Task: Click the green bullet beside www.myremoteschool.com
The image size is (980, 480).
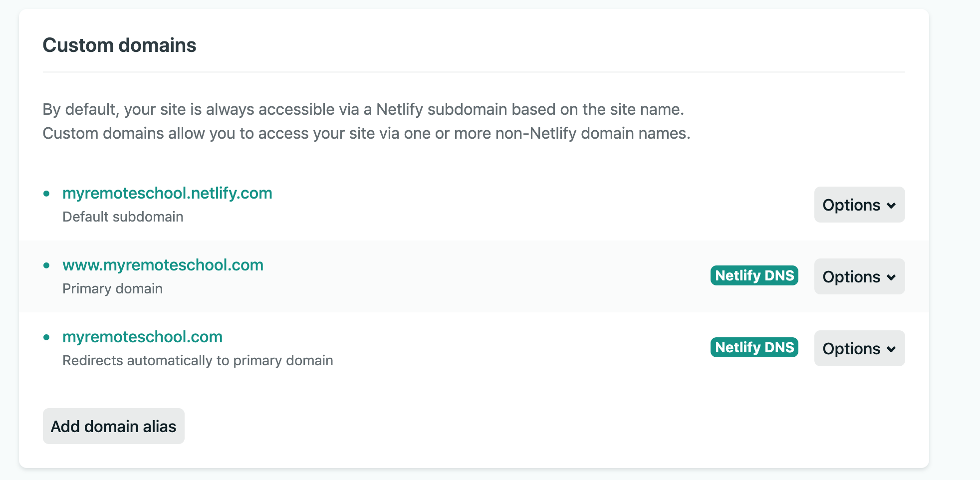Action: [x=46, y=265]
